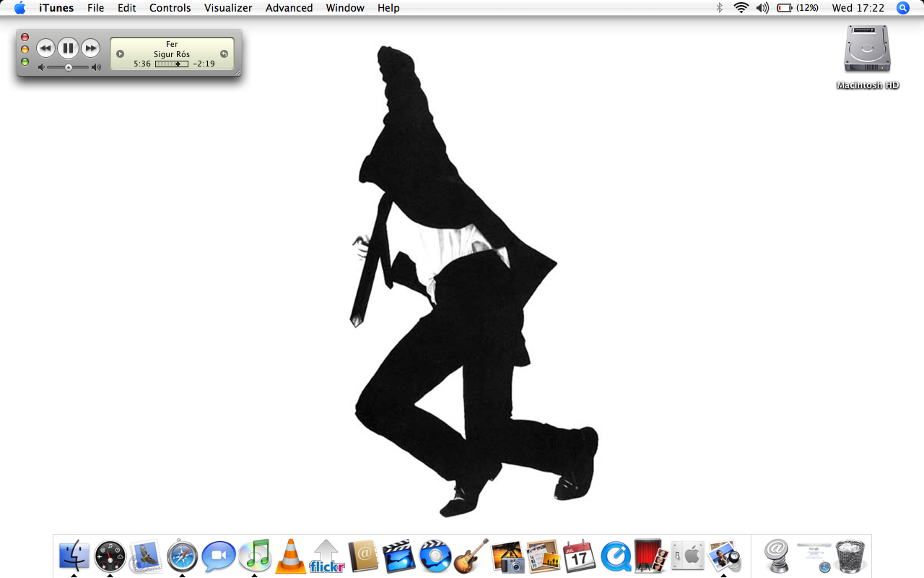Launch Mail from the Dock
Screen dimensions: 924x578
pos(146,556)
